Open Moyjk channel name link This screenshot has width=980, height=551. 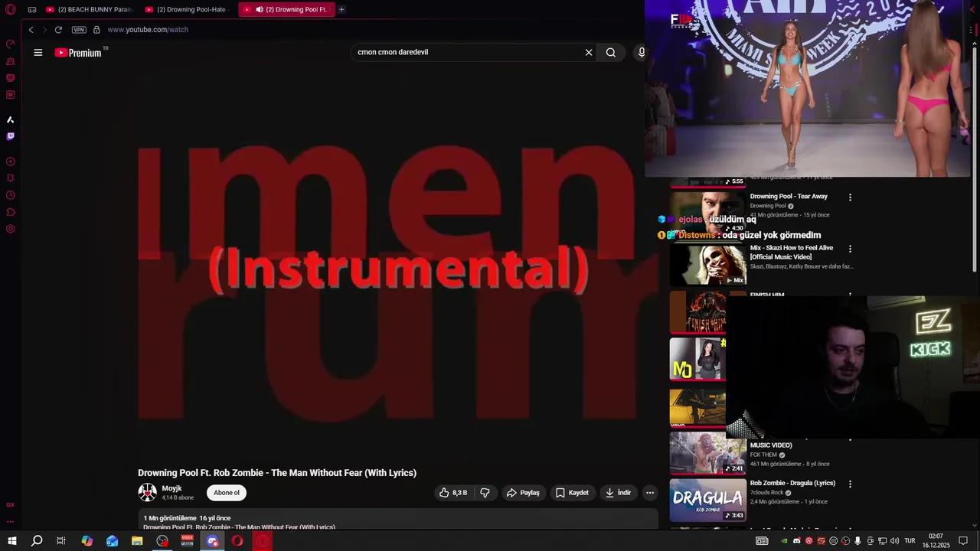coord(171,488)
